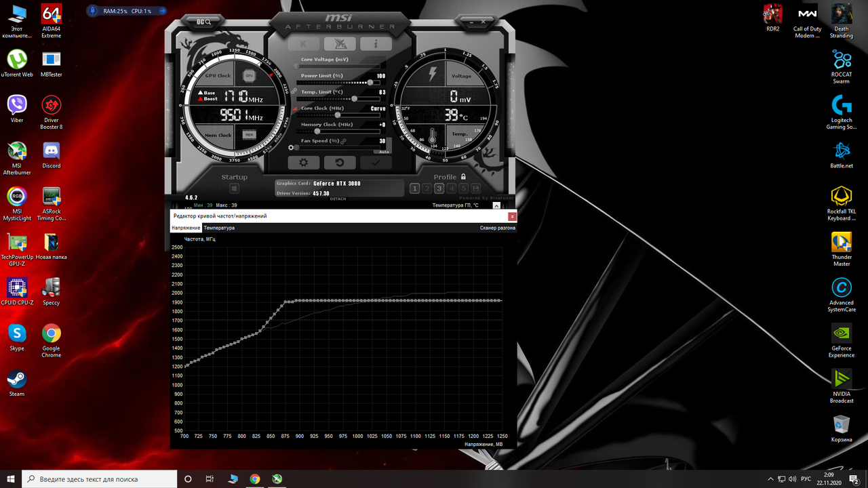868x488 pixels.
Task: Select profile slot 3
Action: click(439, 188)
